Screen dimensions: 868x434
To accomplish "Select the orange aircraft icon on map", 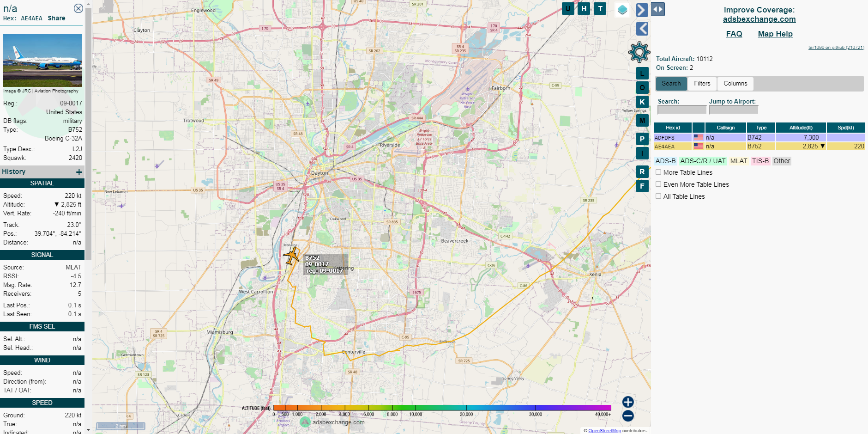I will pyautogui.click(x=291, y=256).
